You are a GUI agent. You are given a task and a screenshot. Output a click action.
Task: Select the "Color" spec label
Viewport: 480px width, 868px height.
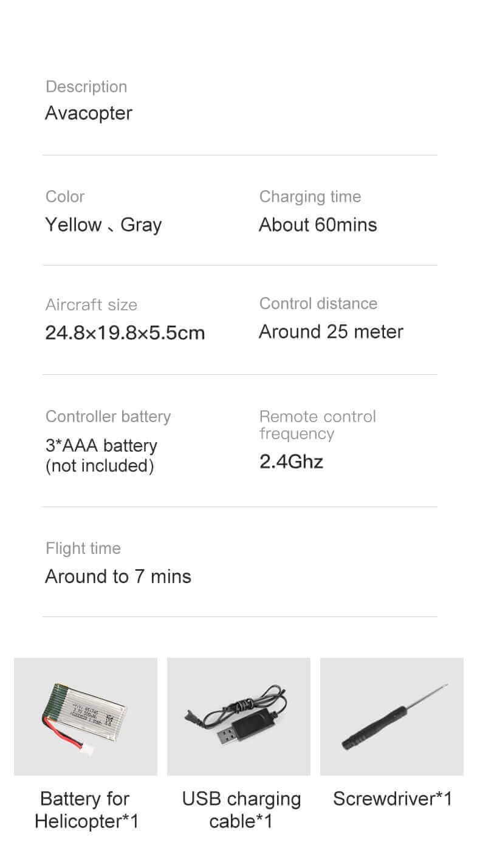[x=65, y=197]
